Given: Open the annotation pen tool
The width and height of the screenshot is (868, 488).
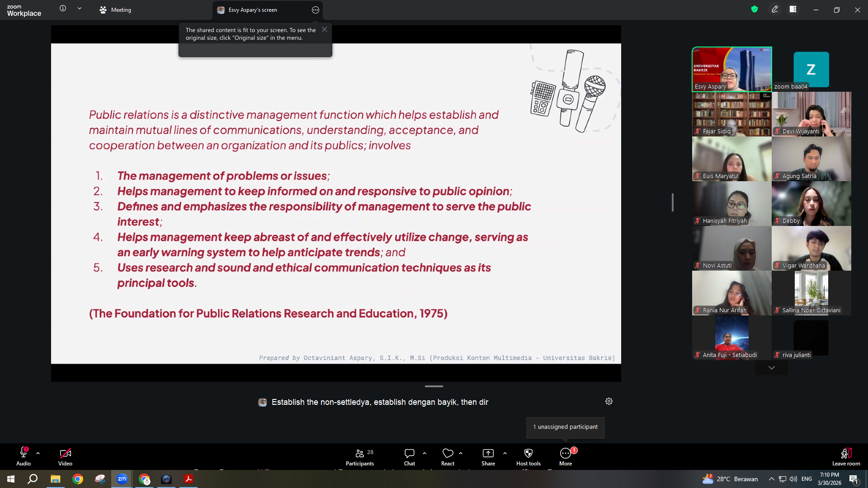Looking at the screenshot, I should pos(775,9).
